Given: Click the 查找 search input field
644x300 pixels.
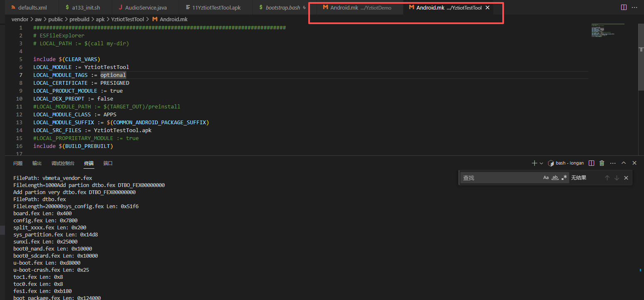Looking at the screenshot, I should coord(501,178).
